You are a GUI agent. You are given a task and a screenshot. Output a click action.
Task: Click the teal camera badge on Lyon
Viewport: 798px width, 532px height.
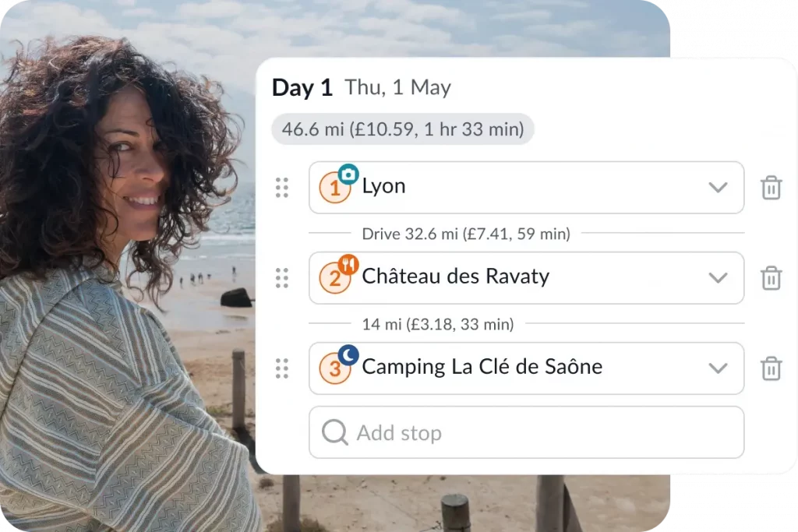[348, 174]
